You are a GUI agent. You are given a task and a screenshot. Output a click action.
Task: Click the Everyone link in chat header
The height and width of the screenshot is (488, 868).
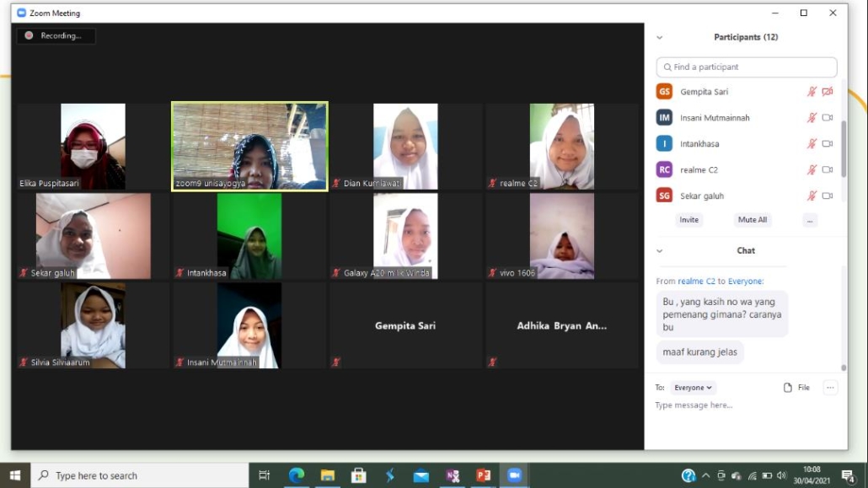click(x=745, y=282)
